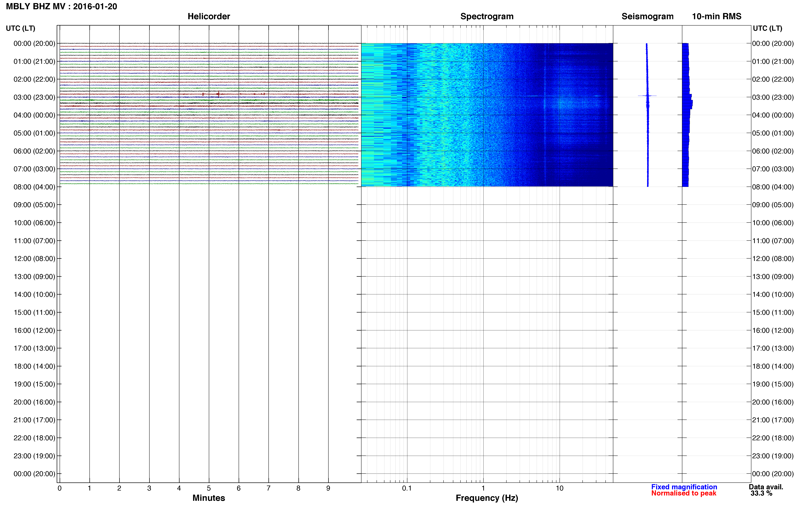Click the largest RMS bar near 03:00
Screen dimensions: 812x508
(x=687, y=102)
